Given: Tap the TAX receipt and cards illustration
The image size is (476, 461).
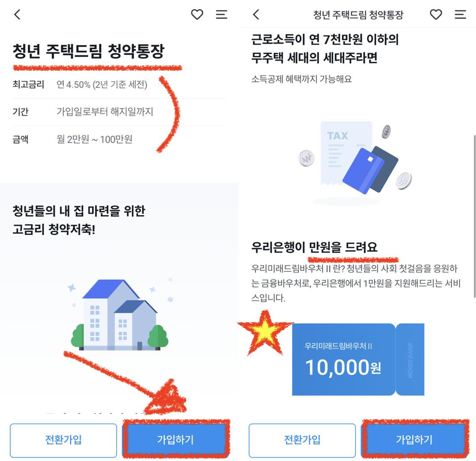Looking at the screenshot, I should click(355, 161).
